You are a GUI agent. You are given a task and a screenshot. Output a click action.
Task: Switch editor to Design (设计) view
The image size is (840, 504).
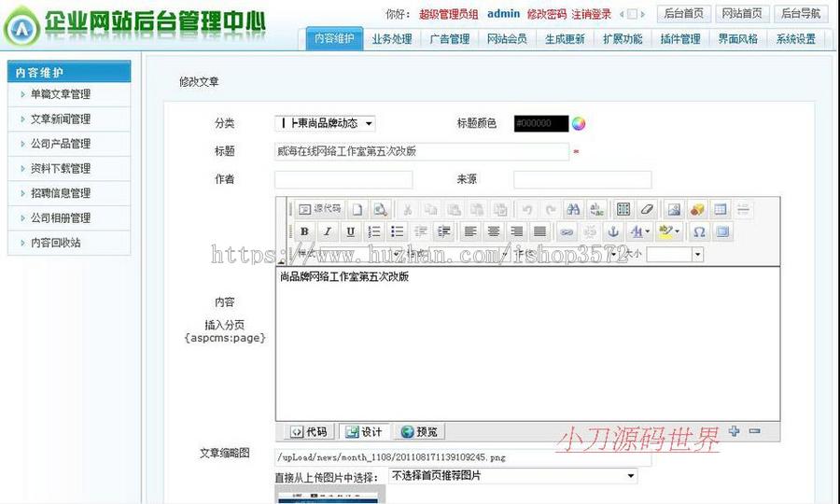tap(364, 432)
